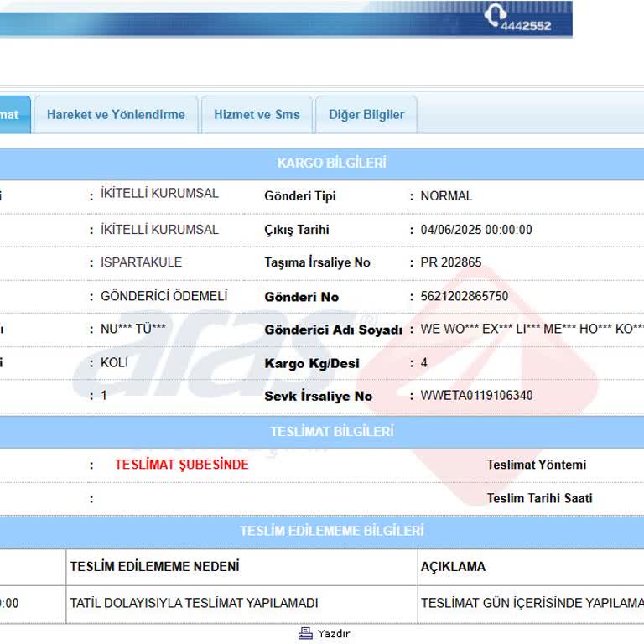Select the active Teslimat tab on the left
This screenshot has width=644, height=644.
[14, 115]
